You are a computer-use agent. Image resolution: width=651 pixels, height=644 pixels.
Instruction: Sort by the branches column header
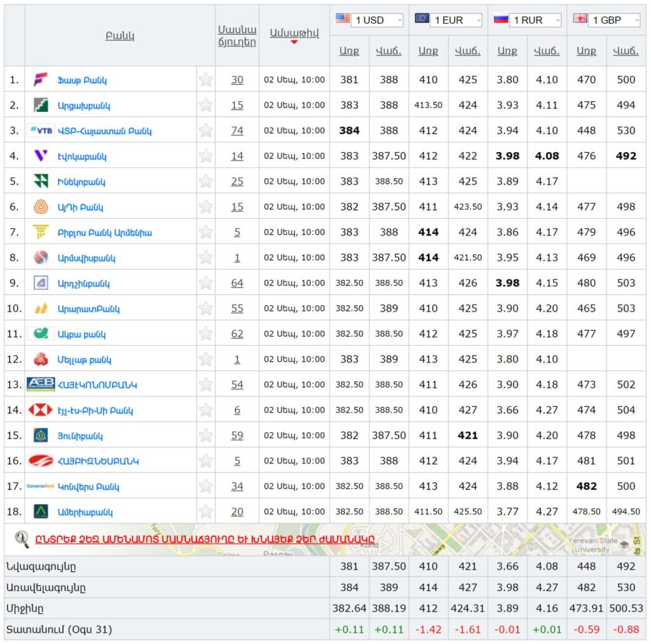coord(236,36)
